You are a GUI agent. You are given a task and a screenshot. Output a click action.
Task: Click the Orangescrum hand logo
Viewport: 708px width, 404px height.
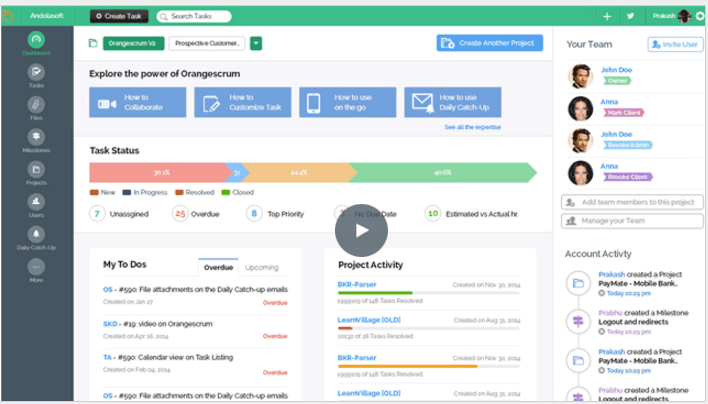(8, 16)
